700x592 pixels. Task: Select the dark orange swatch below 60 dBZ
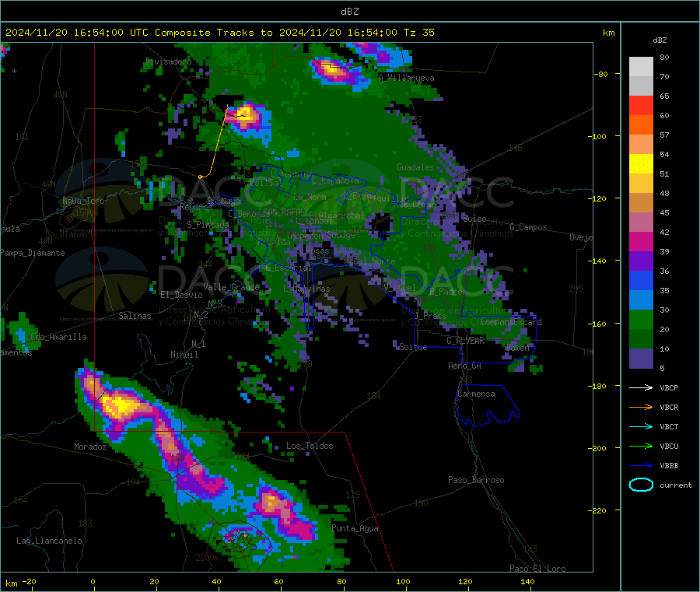pos(641,125)
